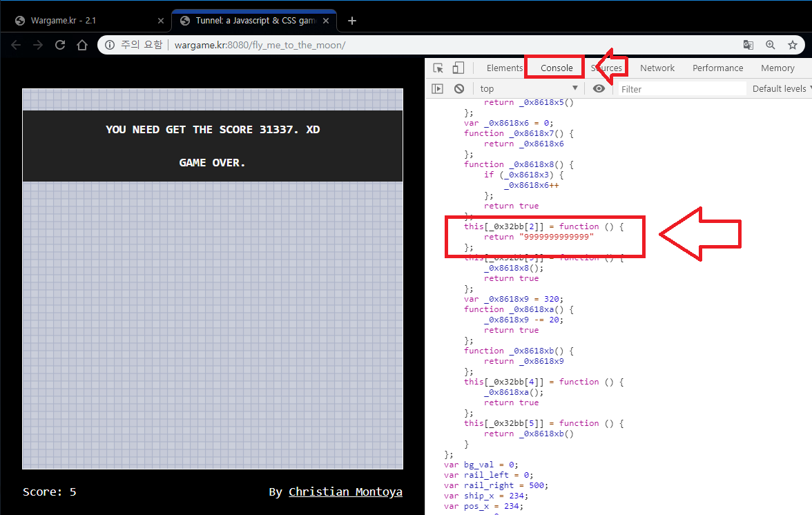Click the function _0x8618x7() line
The image size is (812, 515).
[x=519, y=133]
